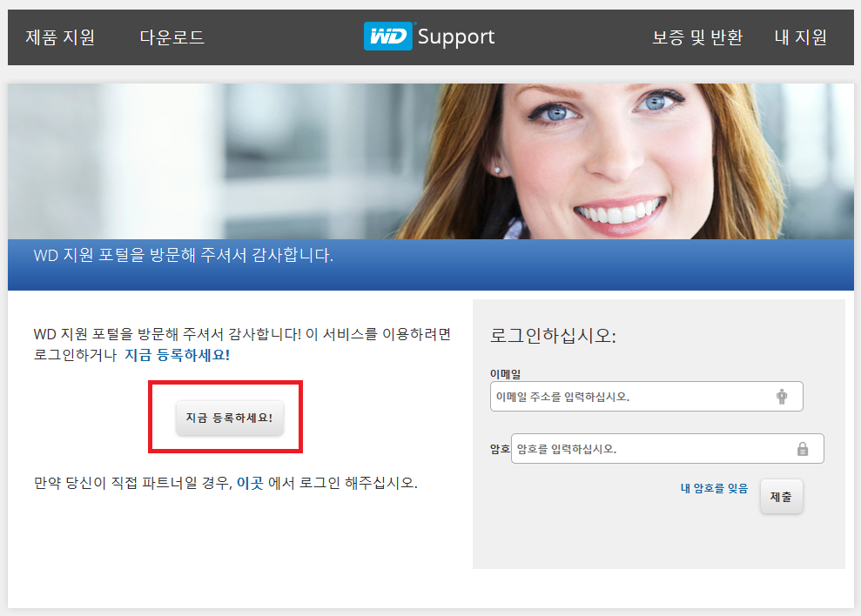Open the 제품 지원 menu
Screen dimensions: 861x616
click(x=60, y=37)
